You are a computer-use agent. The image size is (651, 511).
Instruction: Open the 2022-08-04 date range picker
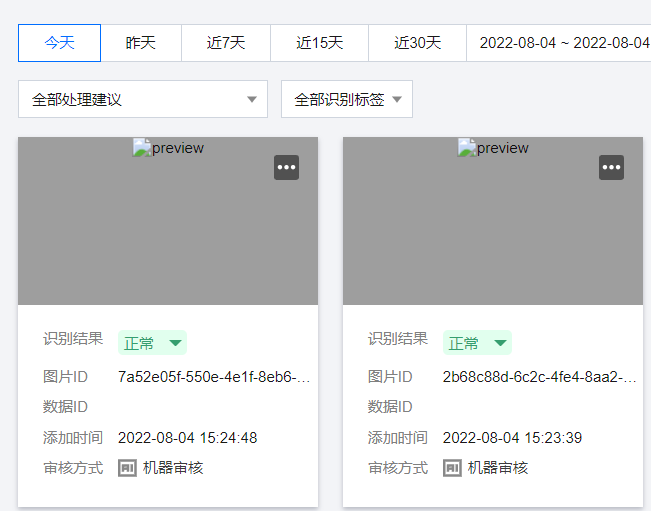coord(559,43)
